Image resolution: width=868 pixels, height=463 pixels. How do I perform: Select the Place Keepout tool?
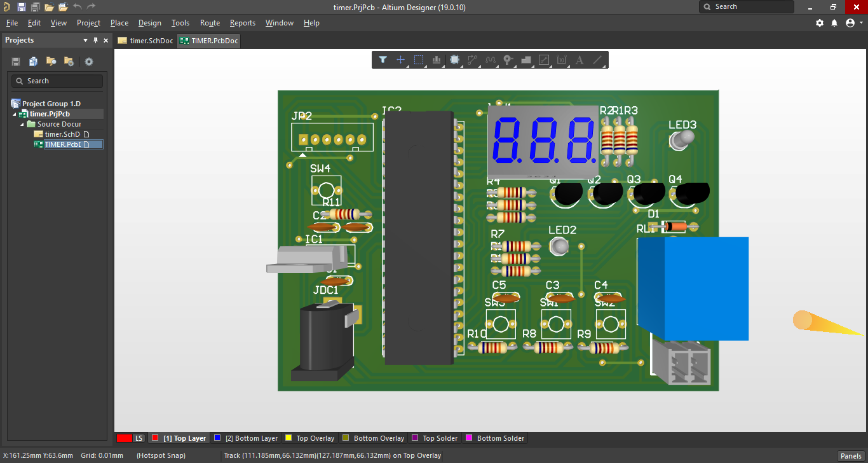pyautogui.click(x=544, y=60)
